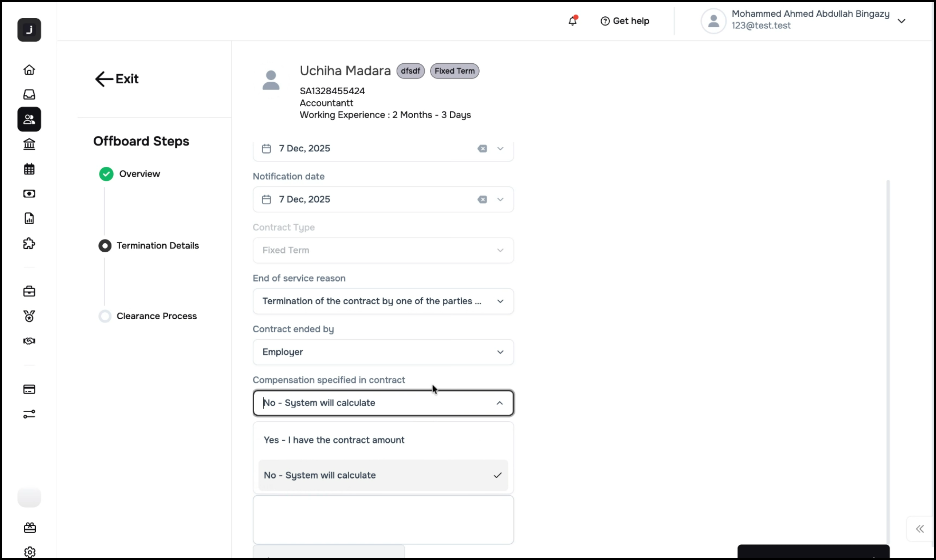Image resolution: width=936 pixels, height=560 pixels.
Task: Choose No - System will calculate option
Action: [320, 475]
